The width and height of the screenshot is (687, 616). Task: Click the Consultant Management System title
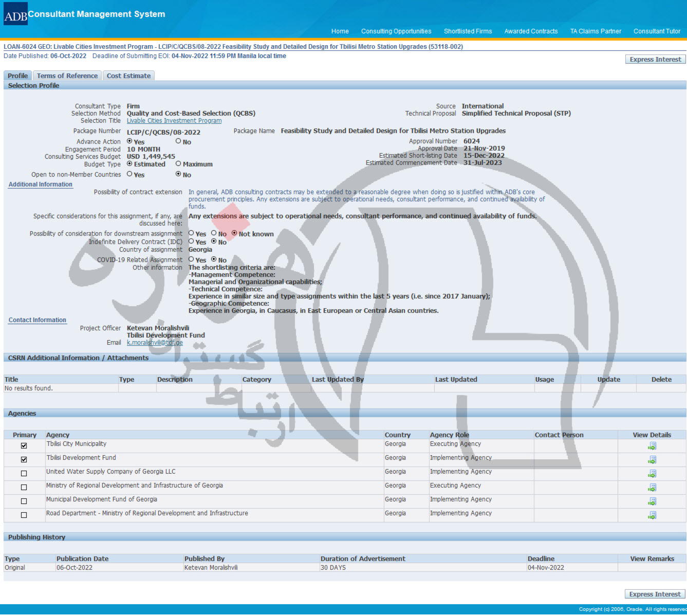pos(97,14)
